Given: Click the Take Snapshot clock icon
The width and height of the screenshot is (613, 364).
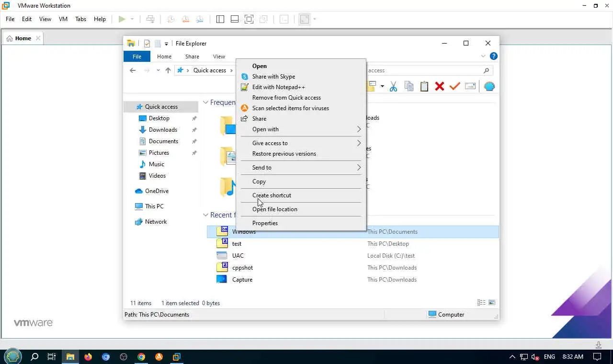Looking at the screenshot, I should pyautogui.click(x=170, y=19).
